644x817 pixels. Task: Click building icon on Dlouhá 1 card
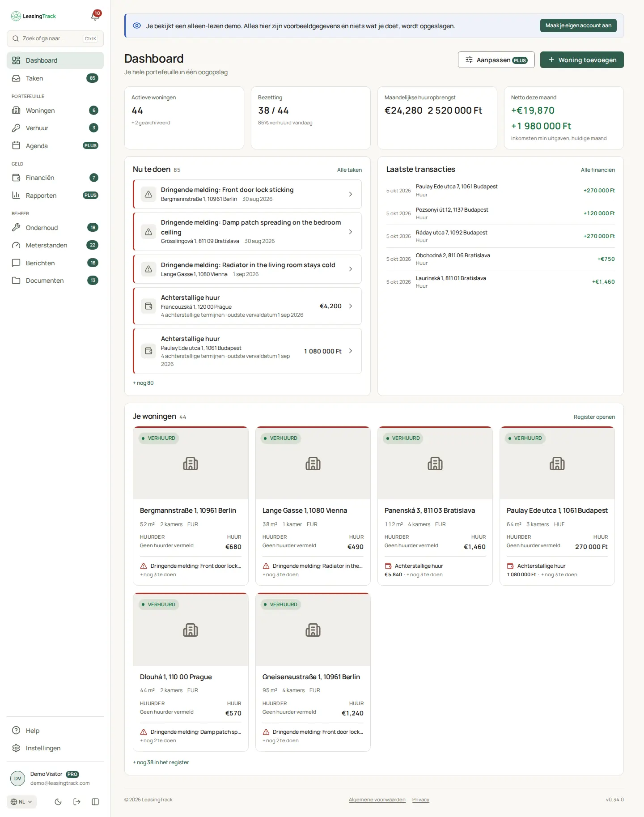tap(191, 630)
